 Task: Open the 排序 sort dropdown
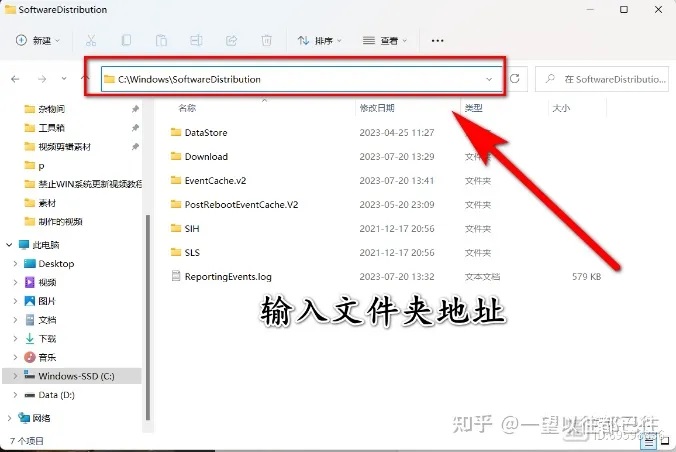(319, 41)
